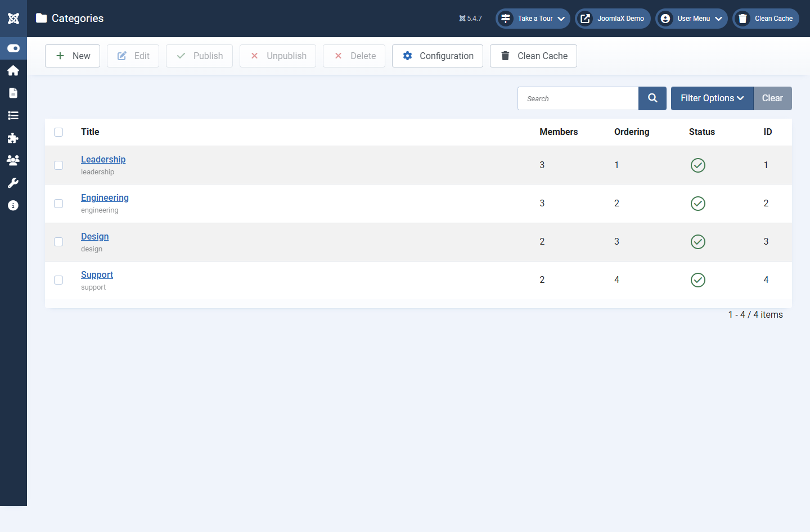
Task: Expand the Take a Tour dropdown
Action: pos(533,19)
